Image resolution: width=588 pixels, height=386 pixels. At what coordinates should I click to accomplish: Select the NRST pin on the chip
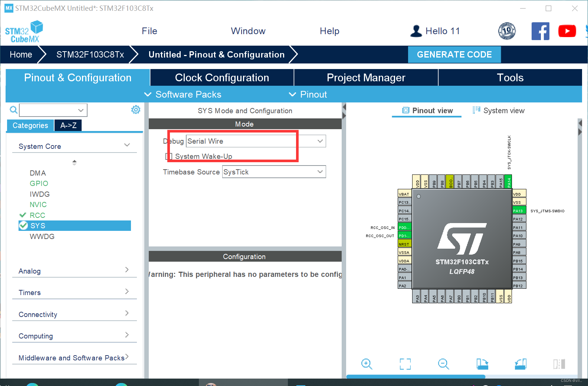click(404, 244)
